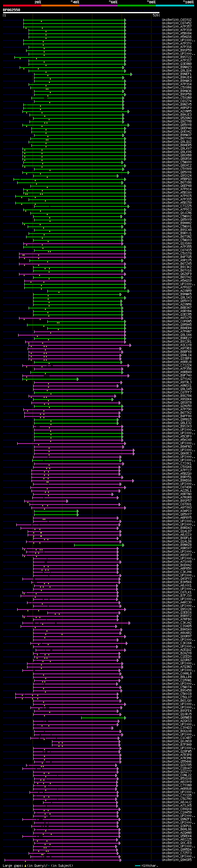Select the UniRef100_Q94LI4 label
Viewport: 197px width, 868px height.
pos(177,355)
